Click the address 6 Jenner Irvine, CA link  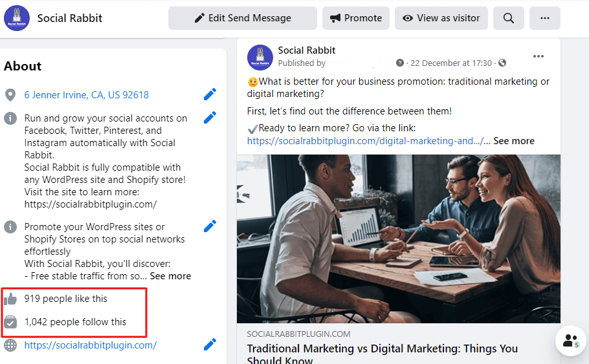[86, 95]
